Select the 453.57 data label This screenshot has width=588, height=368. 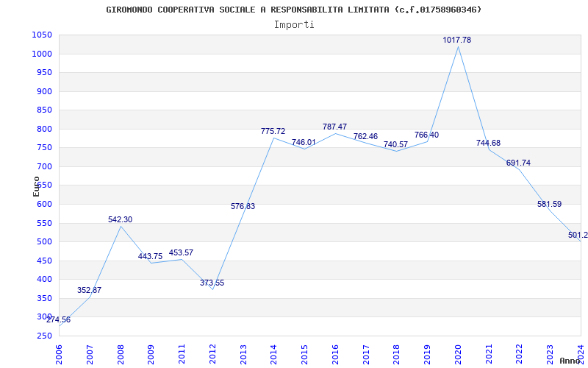pos(181,252)
